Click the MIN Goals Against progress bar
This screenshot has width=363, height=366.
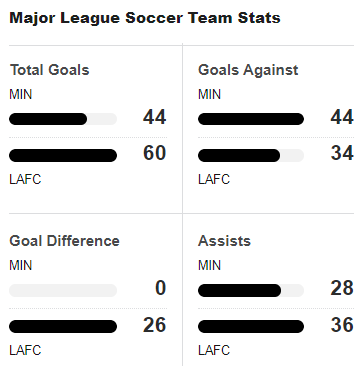coord(251,119)
